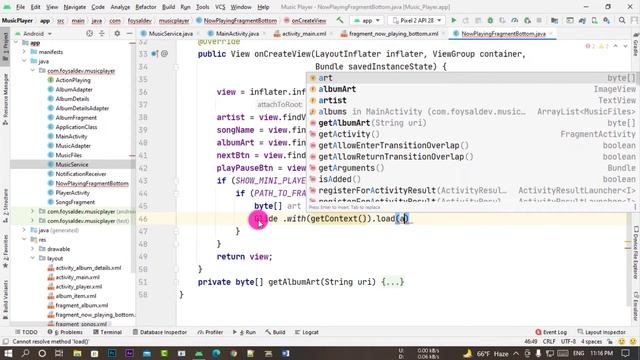Click the Build hammer icon in toolbar
640x360 pixels.
[340, 20]
